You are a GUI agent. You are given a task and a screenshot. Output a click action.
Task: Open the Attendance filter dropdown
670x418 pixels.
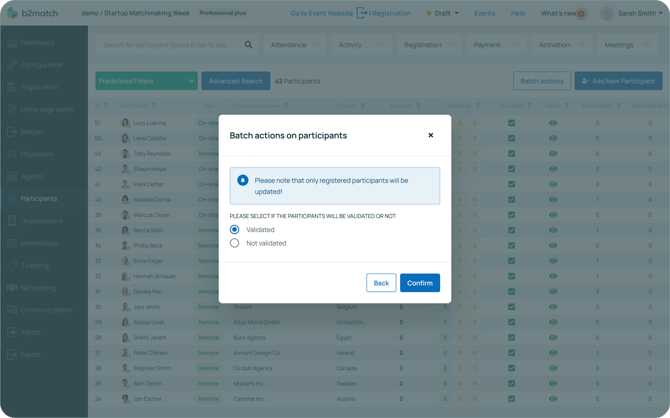(294, 45)
